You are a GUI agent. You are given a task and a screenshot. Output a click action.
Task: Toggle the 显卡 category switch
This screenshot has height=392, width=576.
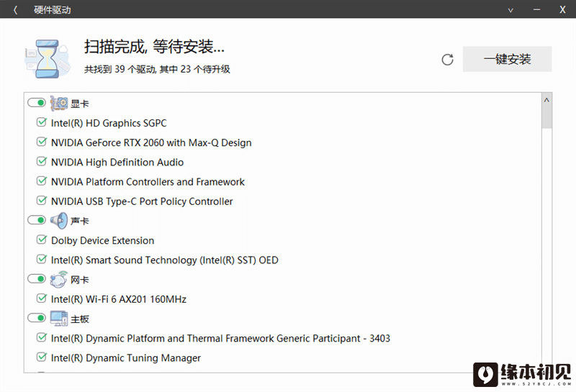tap(37, 103)
